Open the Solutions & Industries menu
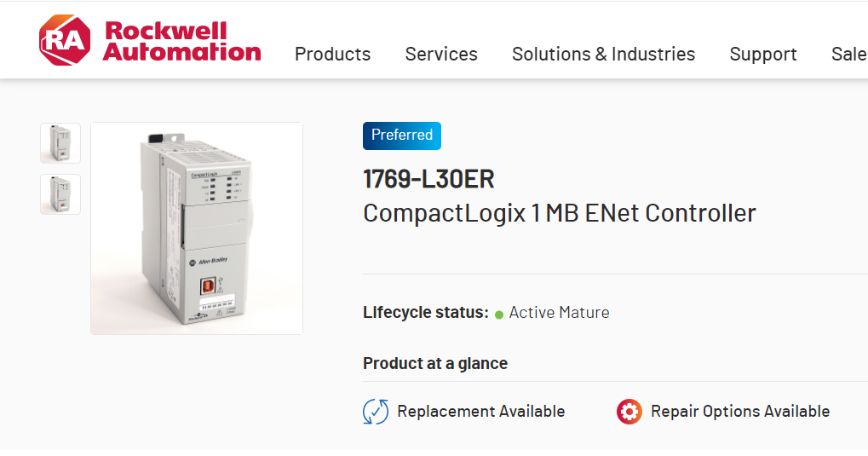Screen dimensions: 868x456 click(603, 54)
